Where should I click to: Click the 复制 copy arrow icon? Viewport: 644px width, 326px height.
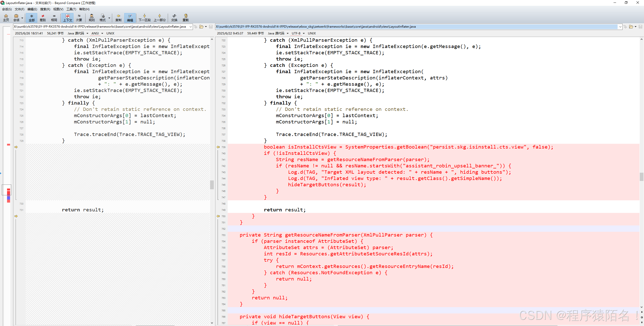click(x=118, y=18)
